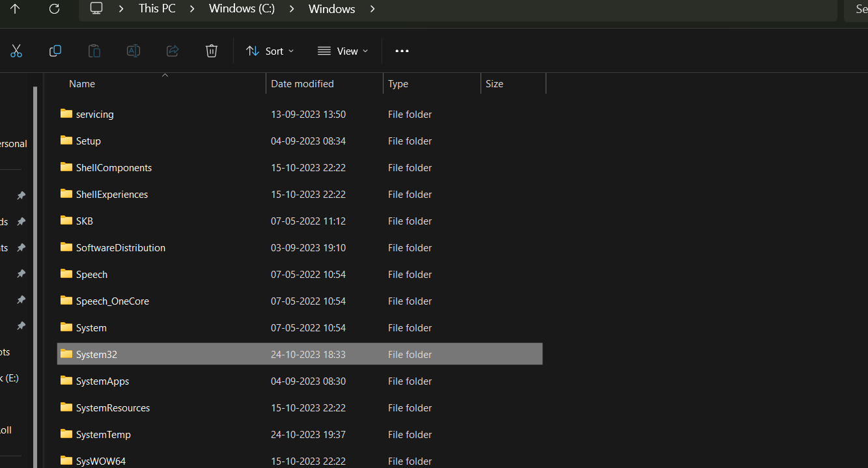Expand chevron after the monitor icon

121,9
